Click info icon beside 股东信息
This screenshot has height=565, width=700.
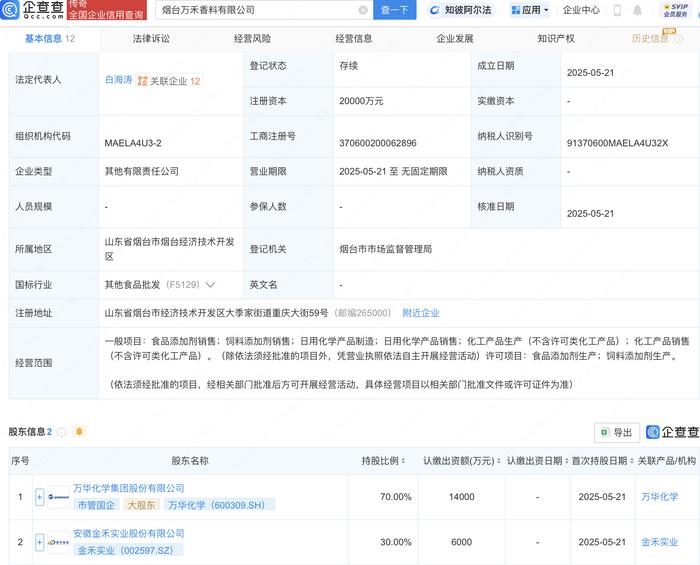coord(62,432)
